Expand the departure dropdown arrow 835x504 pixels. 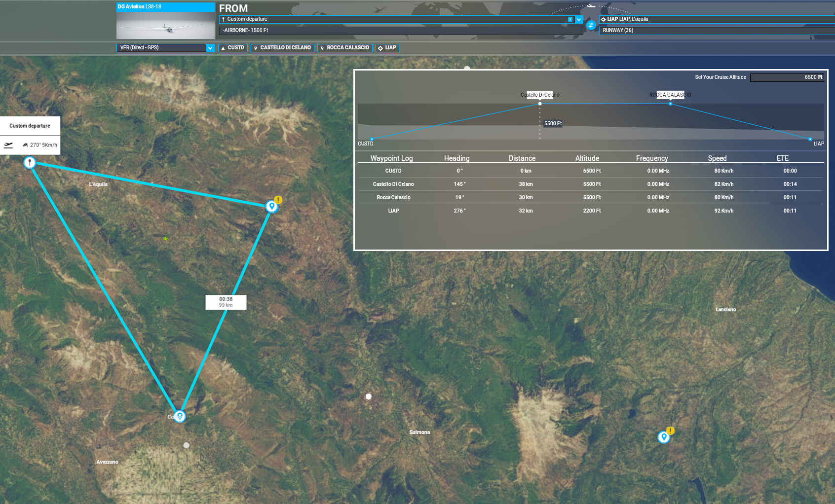pos(579,19)
